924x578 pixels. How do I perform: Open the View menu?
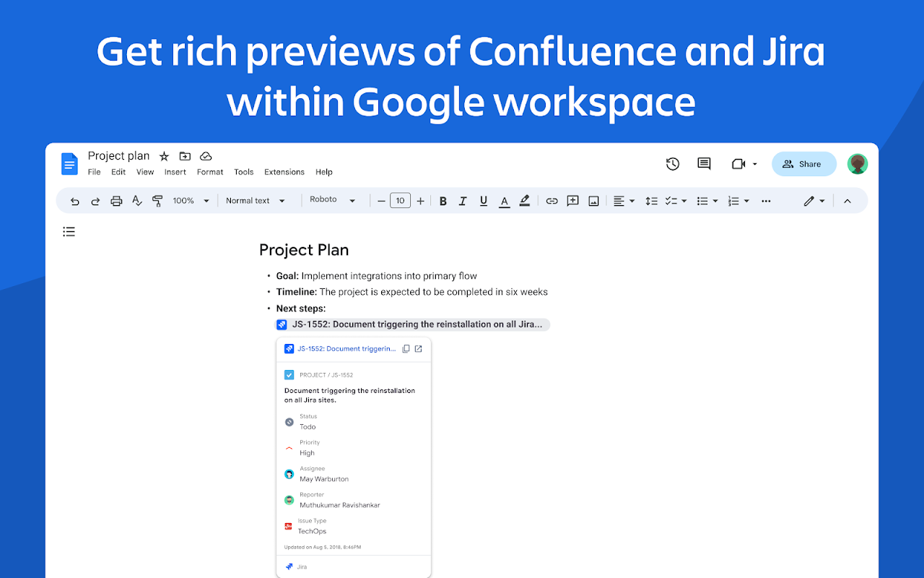pos(145,172)
